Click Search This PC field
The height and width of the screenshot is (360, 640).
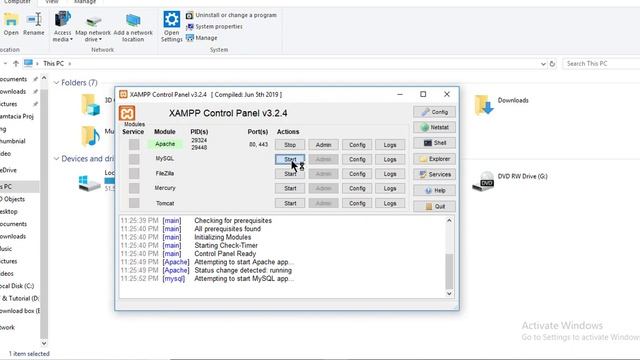[601, 64]
